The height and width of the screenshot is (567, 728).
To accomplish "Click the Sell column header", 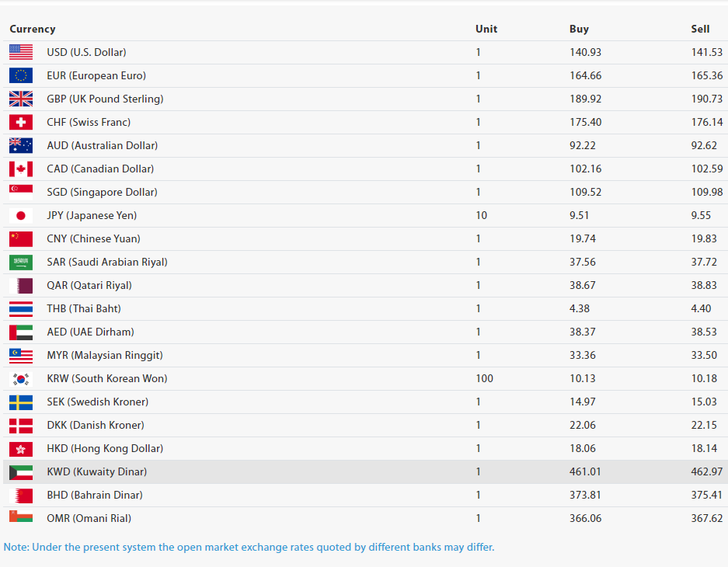I will (x=700, y=29).
